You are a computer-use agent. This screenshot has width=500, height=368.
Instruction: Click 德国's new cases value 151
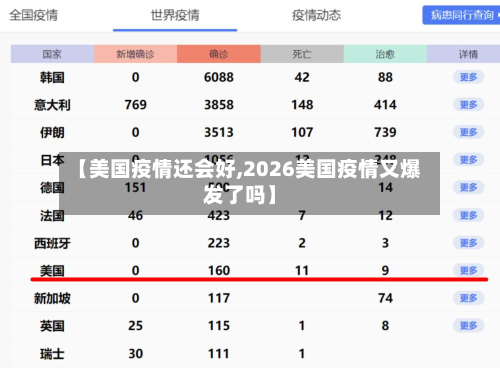136,188
